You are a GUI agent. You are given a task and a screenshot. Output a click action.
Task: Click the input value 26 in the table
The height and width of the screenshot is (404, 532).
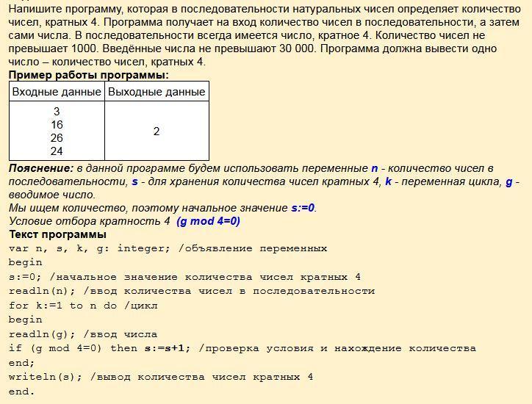click(57, 137)
